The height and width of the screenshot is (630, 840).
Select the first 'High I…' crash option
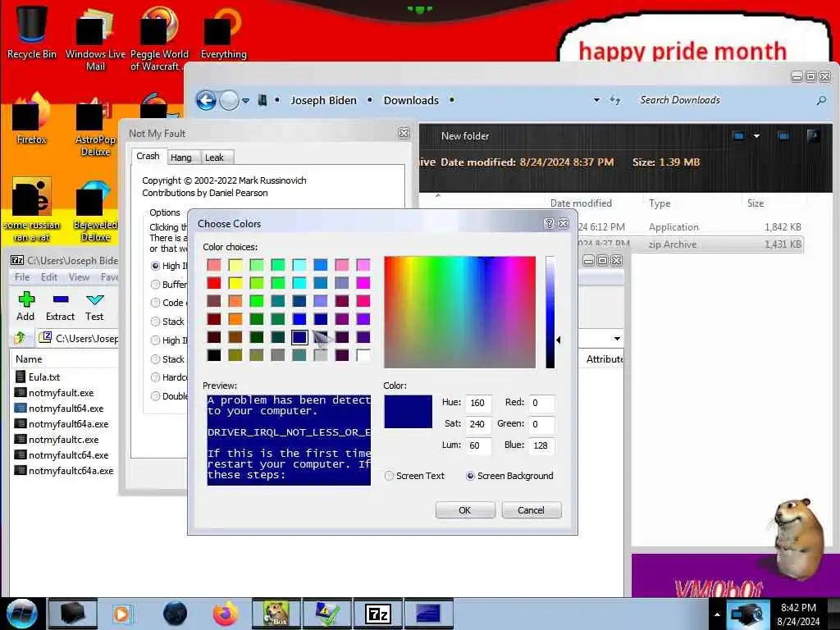[x=155, y=266]
